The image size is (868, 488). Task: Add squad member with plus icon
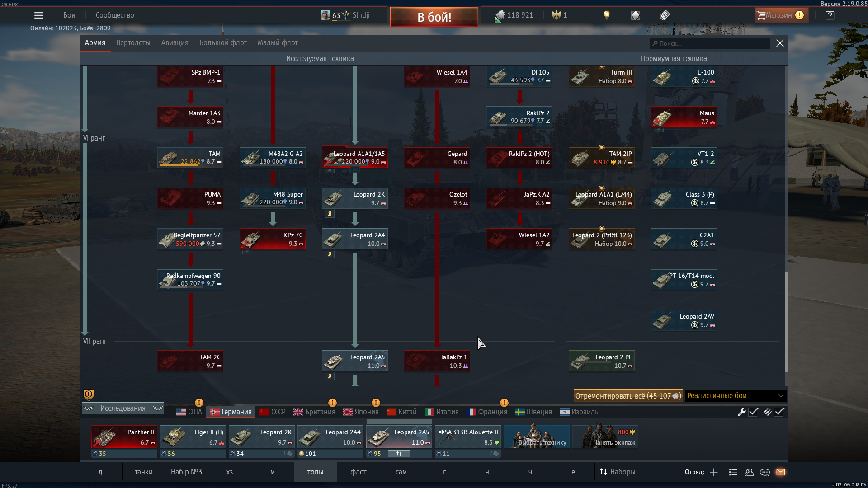click(714, 472)
